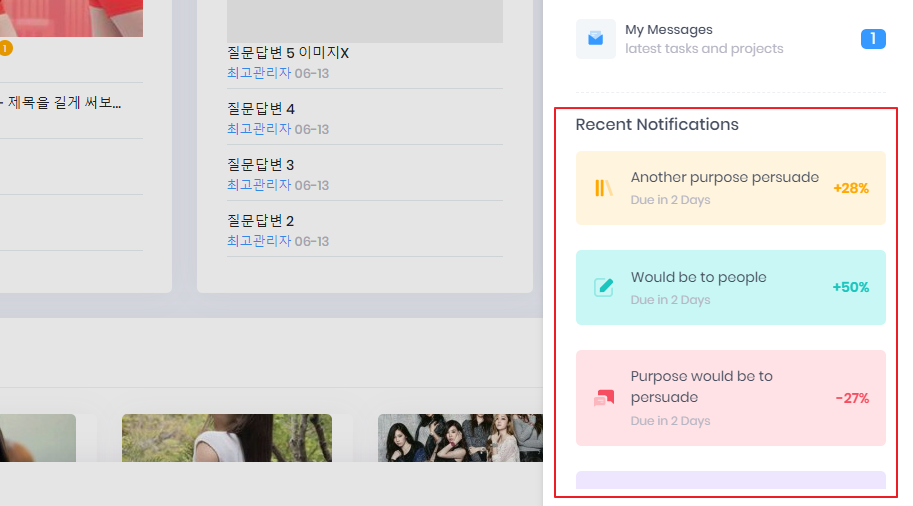The image size is (913, 506).
Task: Click the orange books icon in Another purpose persuade
Action: (x=603, y=188)
